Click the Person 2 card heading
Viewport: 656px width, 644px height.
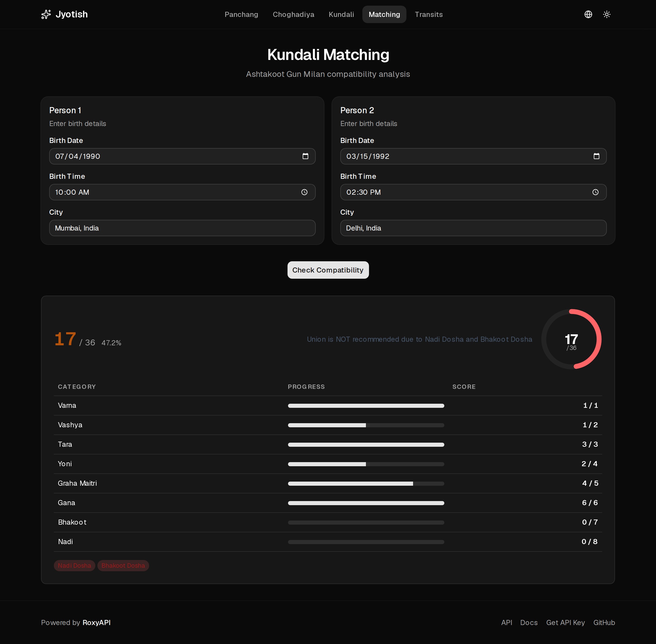357,110
